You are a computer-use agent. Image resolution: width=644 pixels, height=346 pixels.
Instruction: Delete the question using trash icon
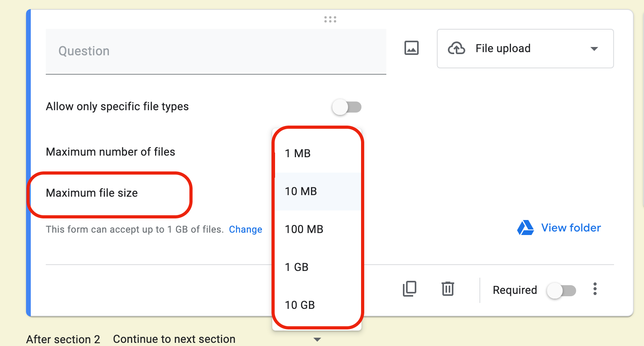448,289
